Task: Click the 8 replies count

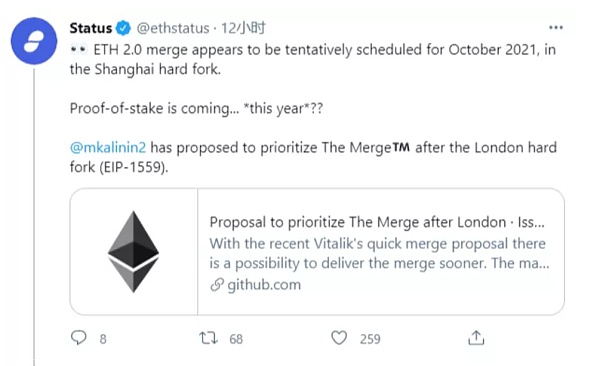Action: [103, 339]
